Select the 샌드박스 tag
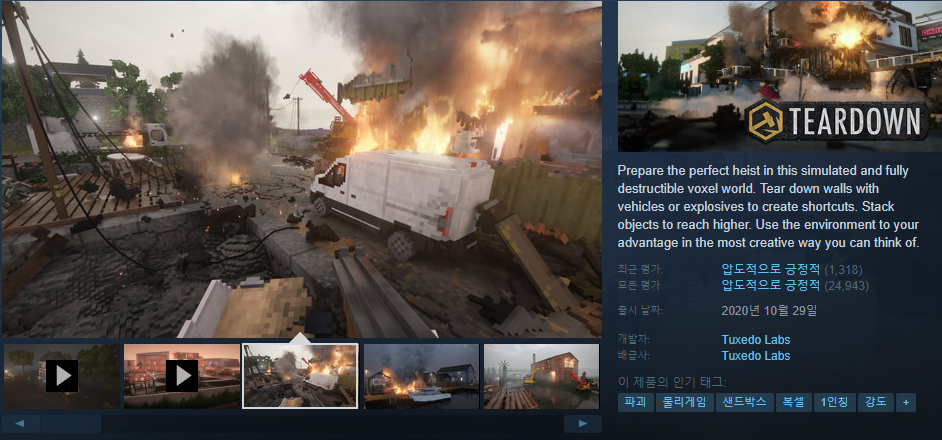The height and width of the screenshot is (440, 942). [744, 402]
